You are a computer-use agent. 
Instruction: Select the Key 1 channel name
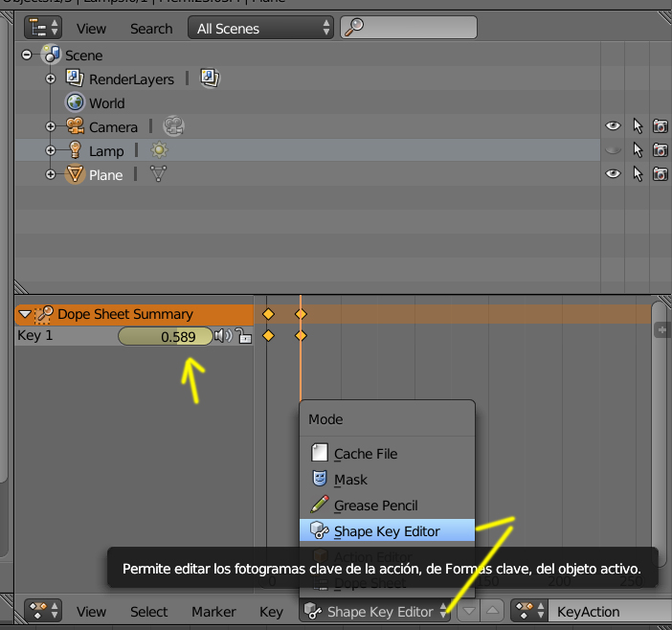[35, 335]
